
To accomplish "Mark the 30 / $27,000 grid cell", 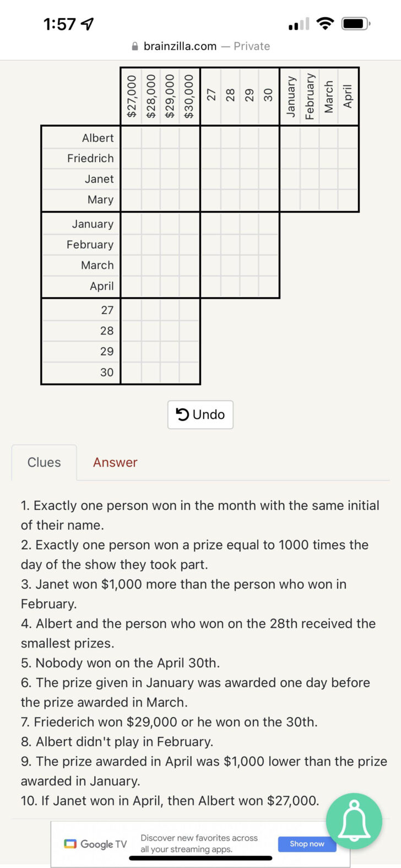I will tap(131, 373).
